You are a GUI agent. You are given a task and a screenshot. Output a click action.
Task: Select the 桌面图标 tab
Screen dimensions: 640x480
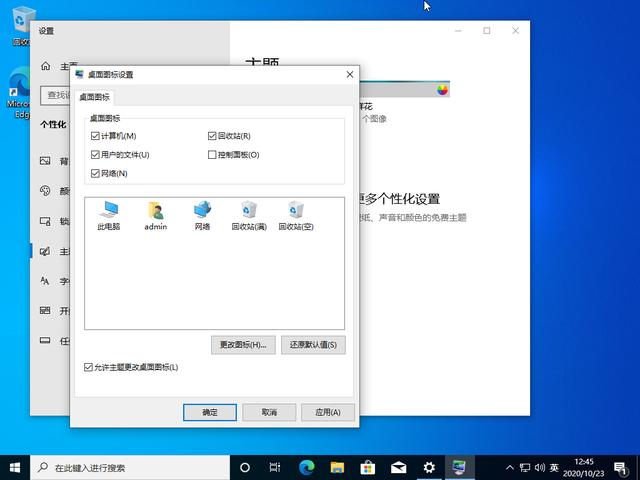(x=94, y=97)
